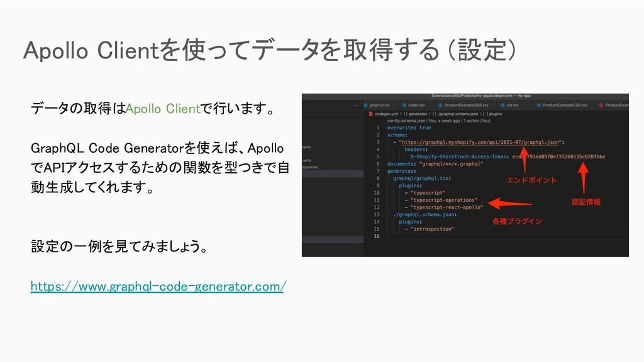Click the green Apollo Client link text
The width and height of the screenshot is (644, 362).
(x=163, y=109)
